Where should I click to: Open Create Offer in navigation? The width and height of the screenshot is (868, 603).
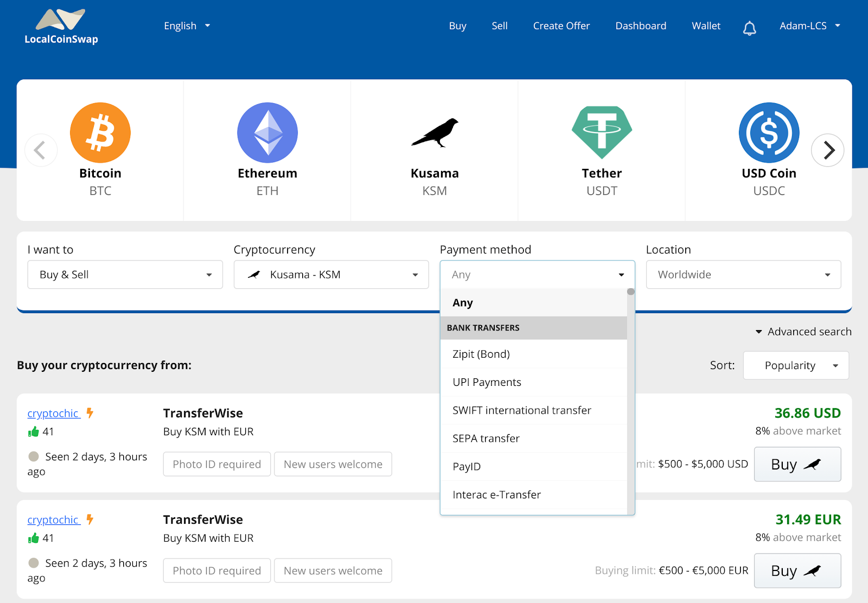click(561, 26)
